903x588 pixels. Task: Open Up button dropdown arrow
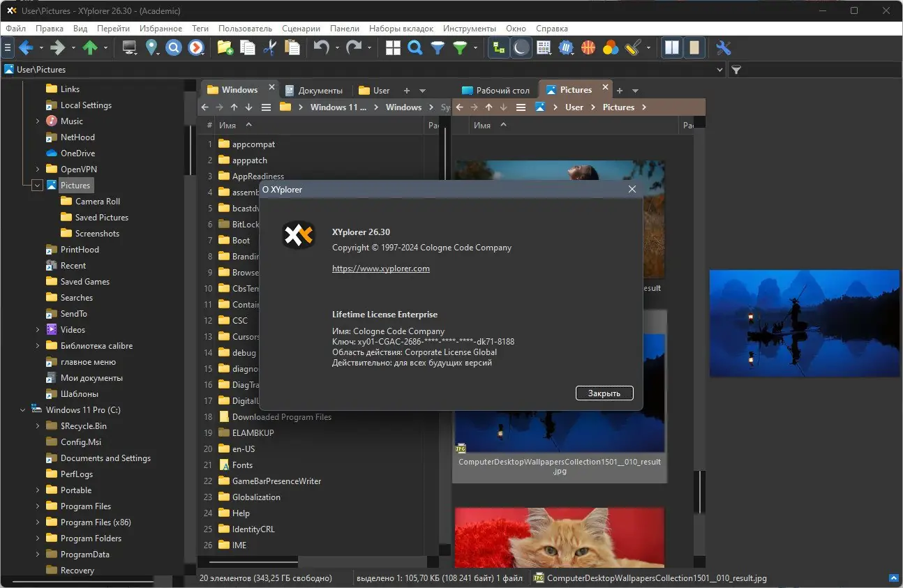[106, 48]
